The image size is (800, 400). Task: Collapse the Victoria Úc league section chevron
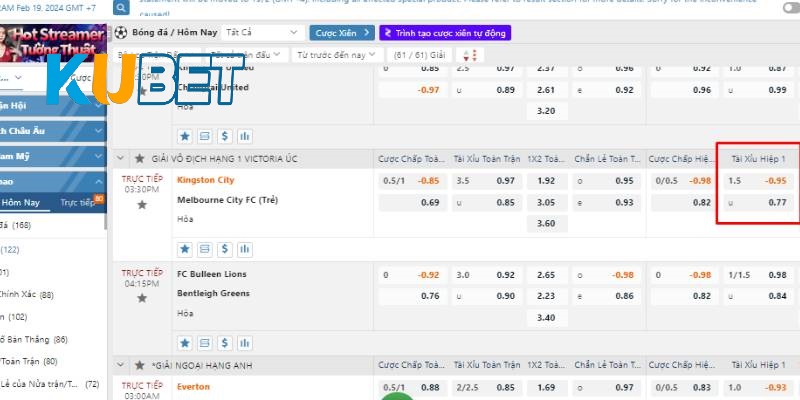point(122,159)
